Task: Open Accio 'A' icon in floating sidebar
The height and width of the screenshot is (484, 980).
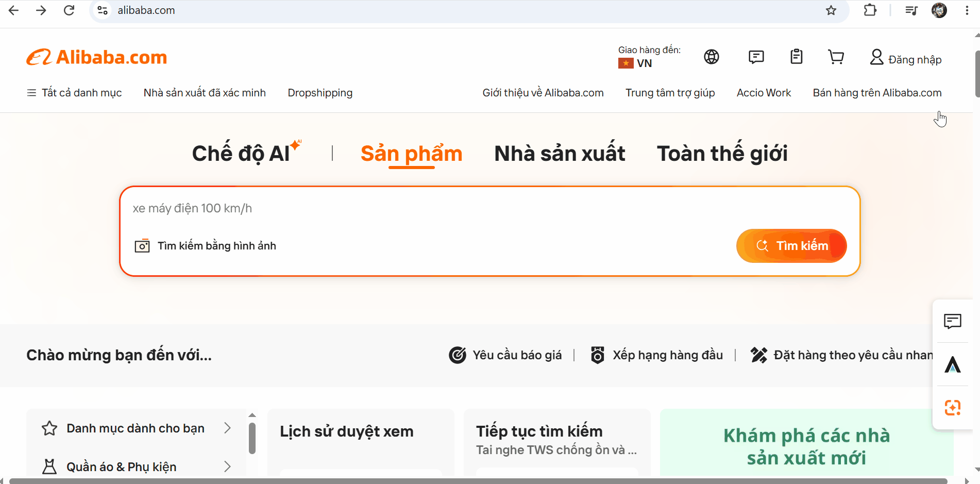Action: coord(953,364)
